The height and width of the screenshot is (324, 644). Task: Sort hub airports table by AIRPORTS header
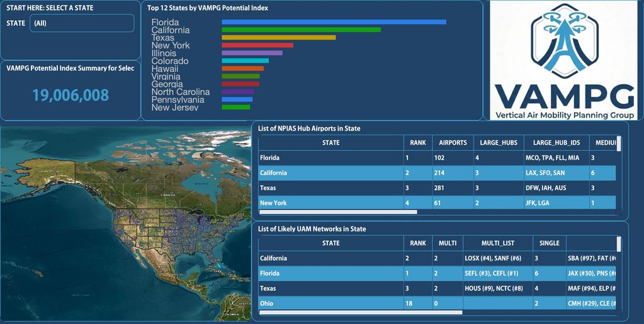[x=453, y=143]
